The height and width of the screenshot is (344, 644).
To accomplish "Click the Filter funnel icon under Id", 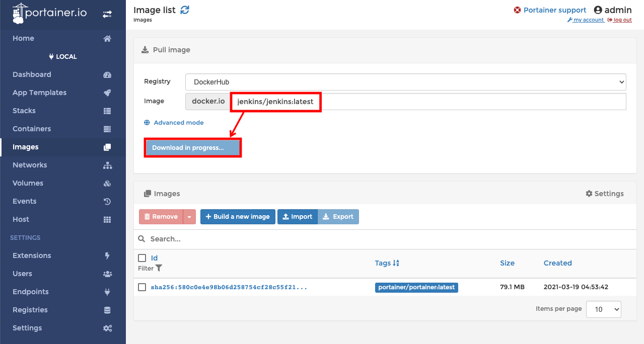I will coord(159,268).
